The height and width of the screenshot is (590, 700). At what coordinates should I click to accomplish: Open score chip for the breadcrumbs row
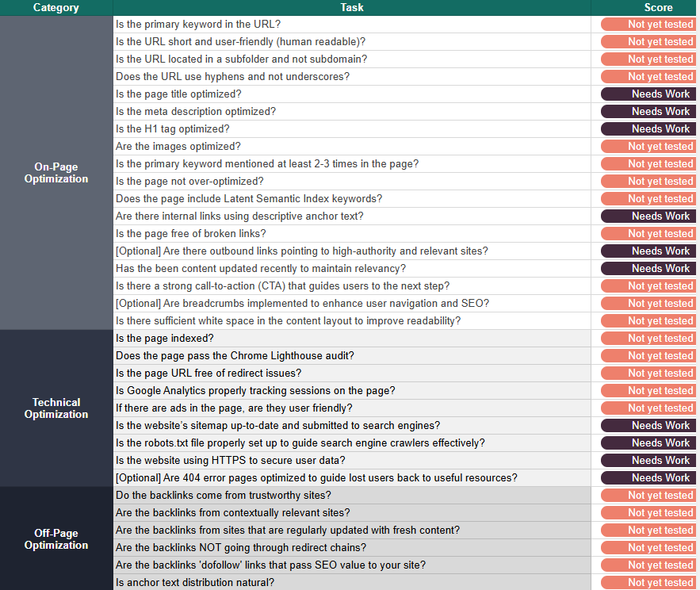click(x=648, y=304)
